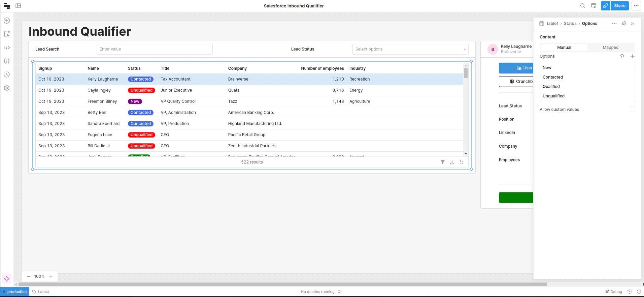Click the canvas horizontal scrollbar
Viewport: 644px width, 297px height.
point(283,285)
